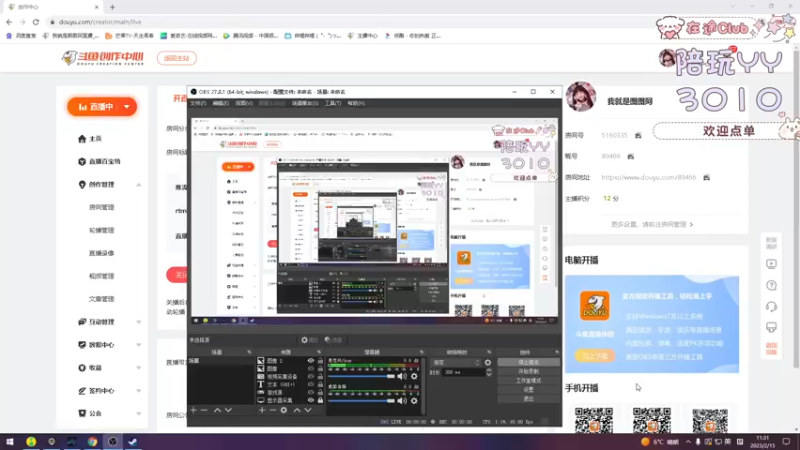Viewport: 800px width, 450px height.
Task: Open source properties gear in sources toolbar
Action: (x=284, y=410)
